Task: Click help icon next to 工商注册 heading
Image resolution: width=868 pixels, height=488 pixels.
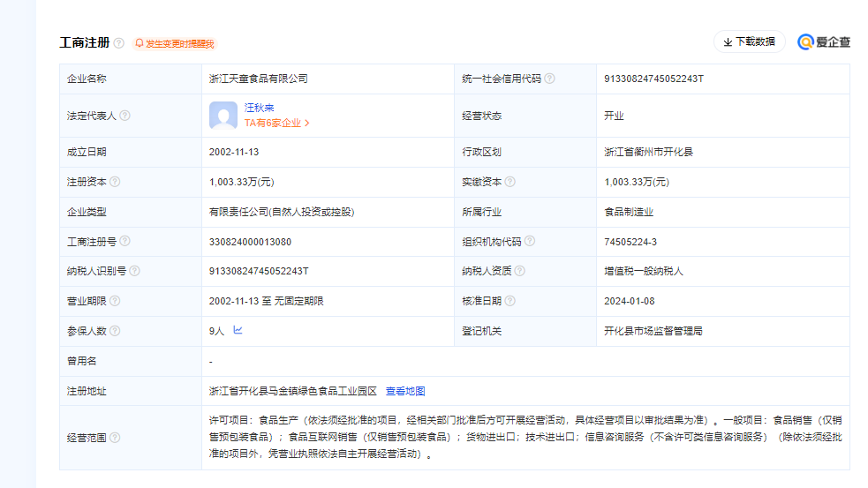Action: tap(119, 43)
